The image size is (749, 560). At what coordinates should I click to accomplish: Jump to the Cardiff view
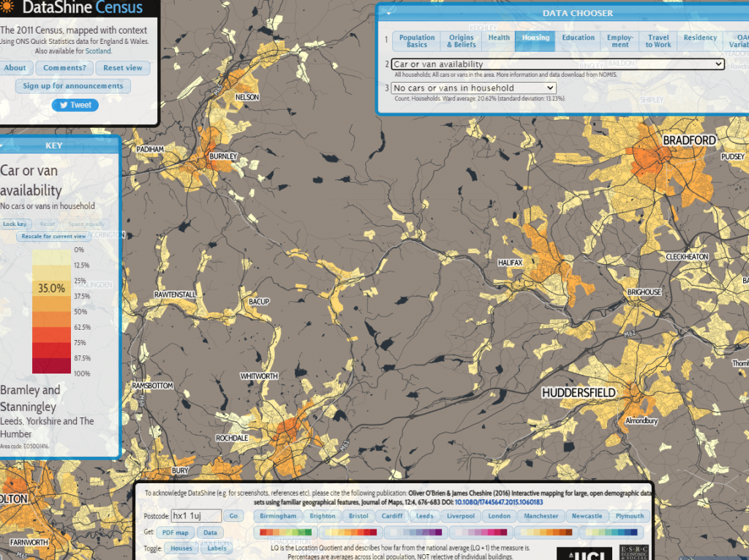392,516
